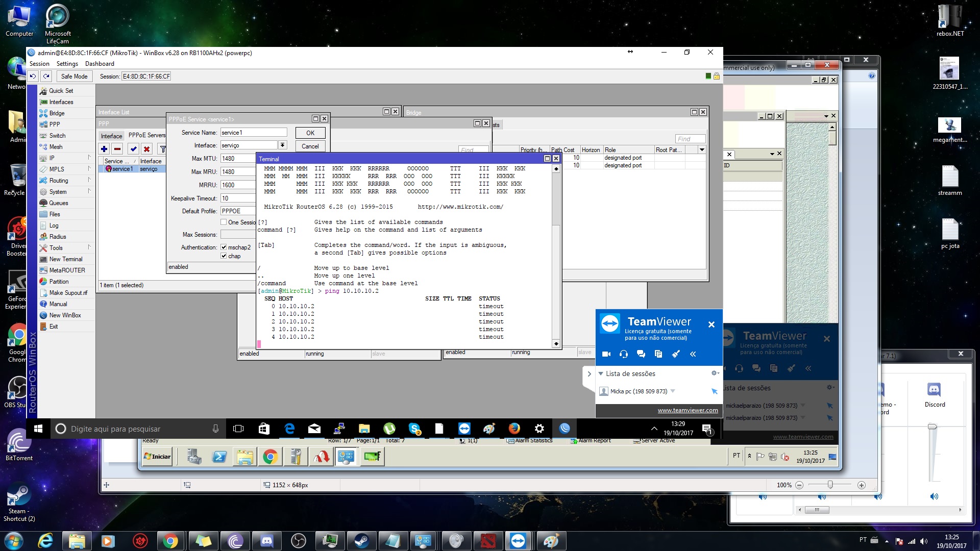980x551 pixels.
Task: Open the www.teamviewer.com link
Action: tap(688, 410)
